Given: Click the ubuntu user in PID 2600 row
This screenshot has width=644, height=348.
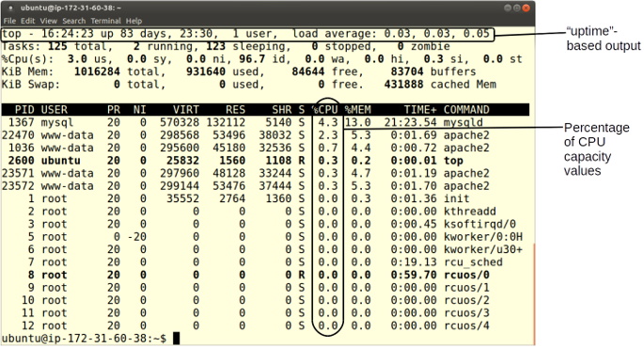Looking at the screenshot, I should [x=61, y=161].
